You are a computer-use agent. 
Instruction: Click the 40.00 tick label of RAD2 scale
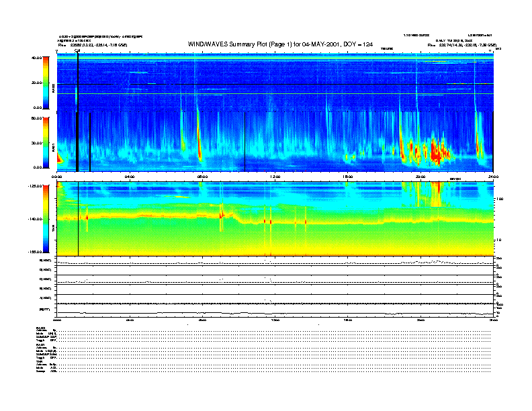(37, 58)
